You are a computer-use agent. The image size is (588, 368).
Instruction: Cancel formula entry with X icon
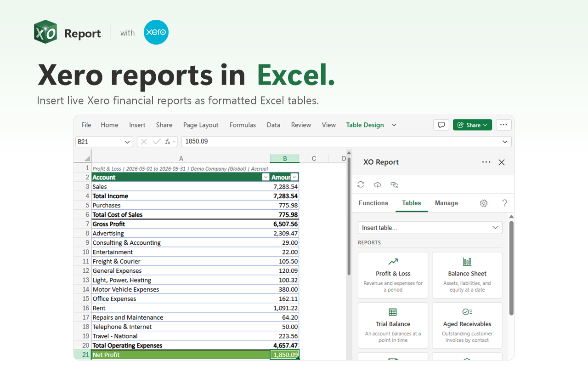pos(144,142)
